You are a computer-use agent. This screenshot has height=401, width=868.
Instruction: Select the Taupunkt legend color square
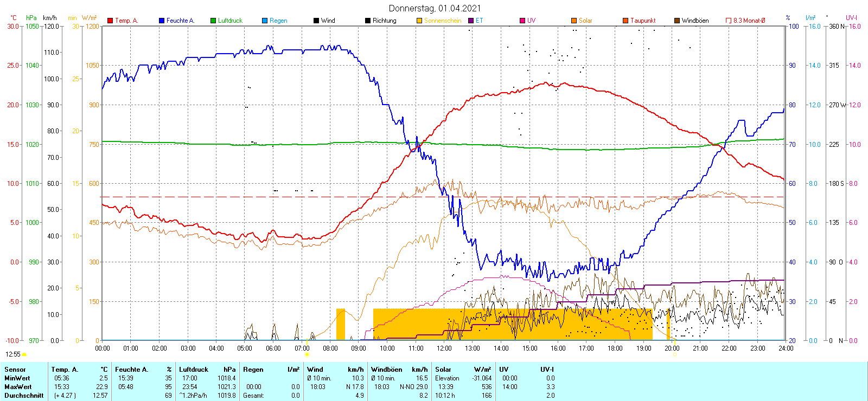[x=626, y=21]
